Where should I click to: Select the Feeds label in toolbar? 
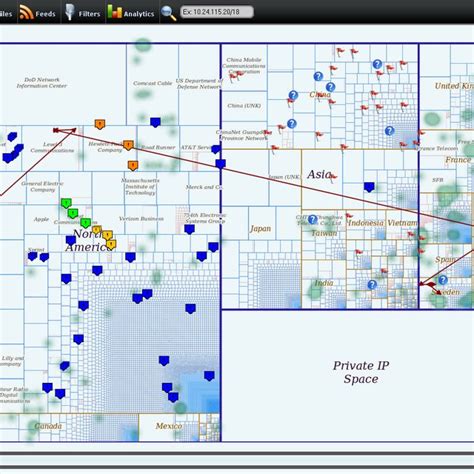45,14
